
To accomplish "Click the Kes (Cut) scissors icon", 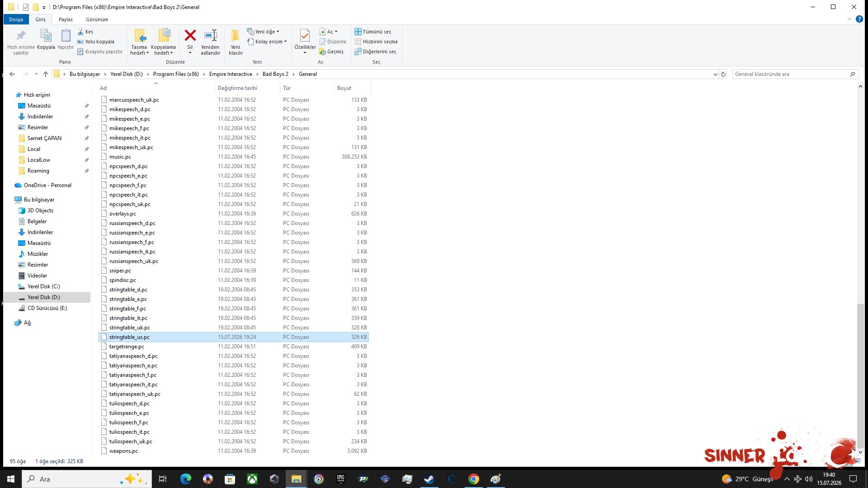I will 81,32.
